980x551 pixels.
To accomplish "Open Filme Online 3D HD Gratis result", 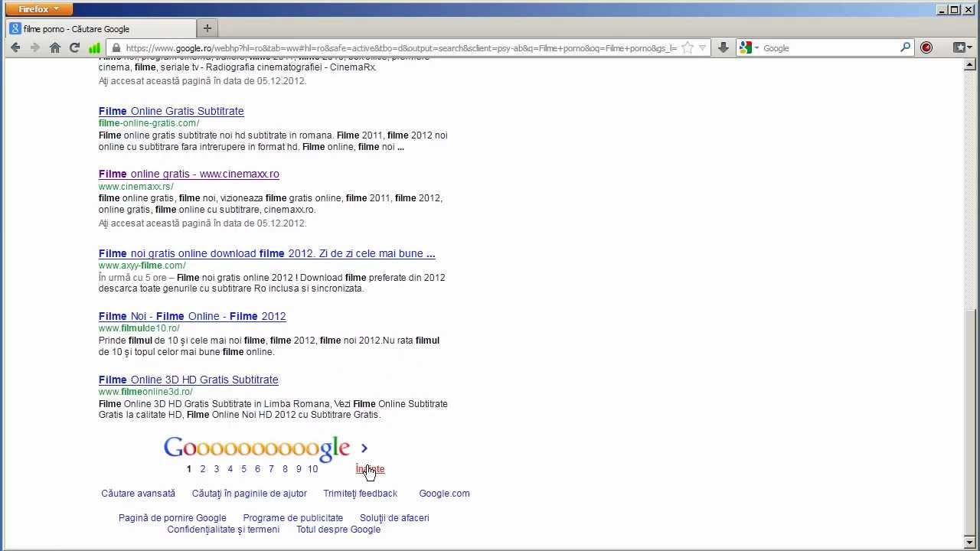I will [188, 380].
